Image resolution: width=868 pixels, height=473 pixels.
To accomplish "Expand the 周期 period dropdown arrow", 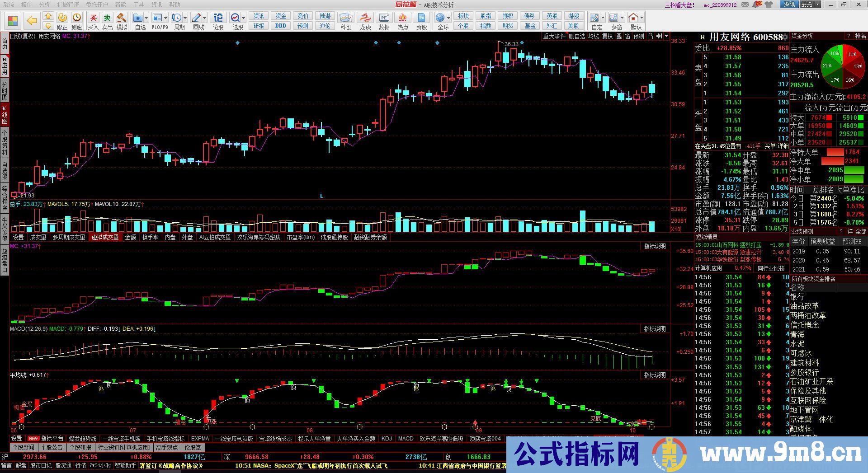I will coord(186,18).
